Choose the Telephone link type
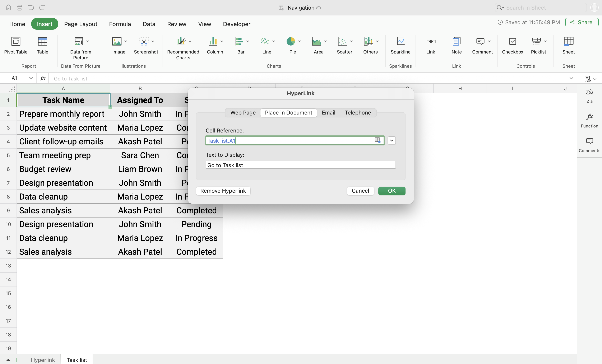This screenshot has width=602, height=364. (358, 113)
